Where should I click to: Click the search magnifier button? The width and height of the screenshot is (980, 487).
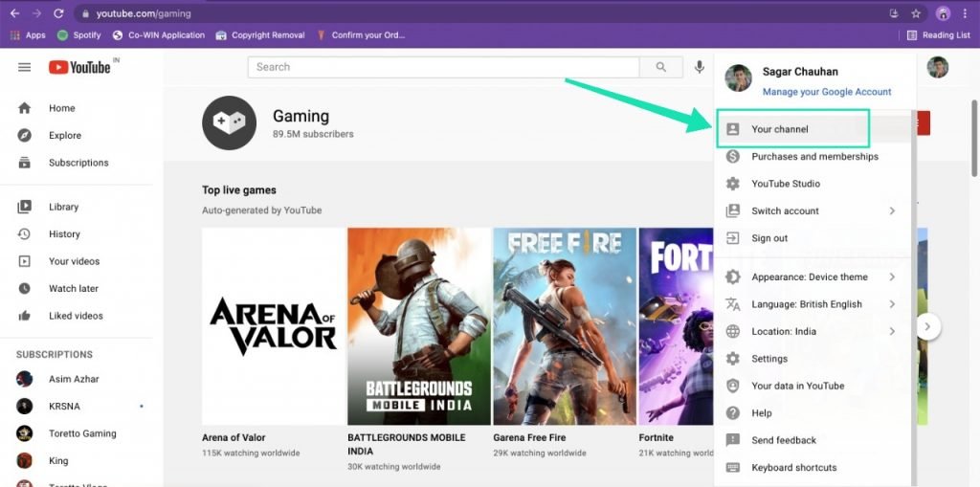[x=660, y=67]
